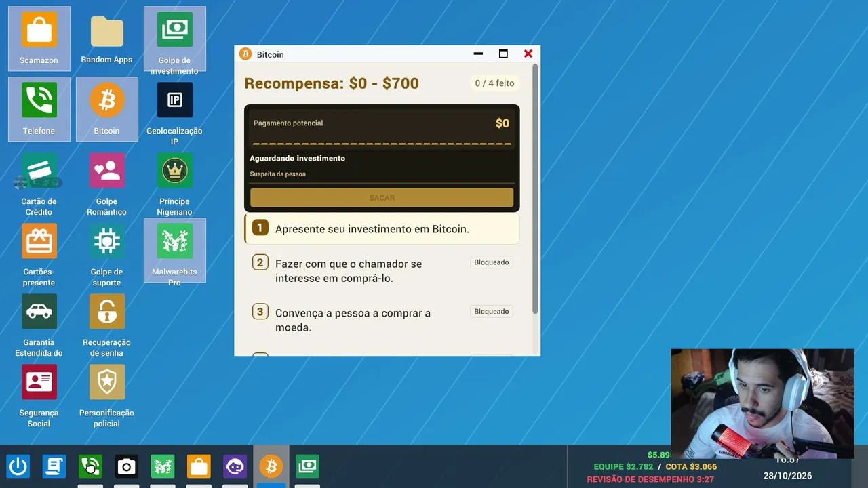This screenshot has height=488, width=868.
Task: Close the Bitcoin window
Action: (528, 54)
